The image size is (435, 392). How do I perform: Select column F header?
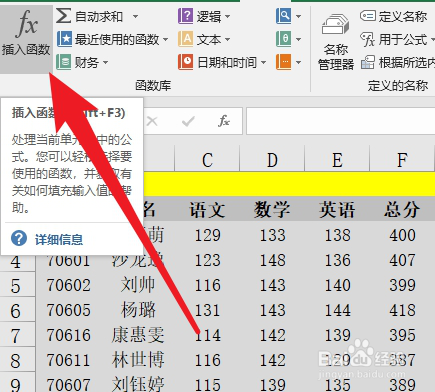(x=402, y=160)
